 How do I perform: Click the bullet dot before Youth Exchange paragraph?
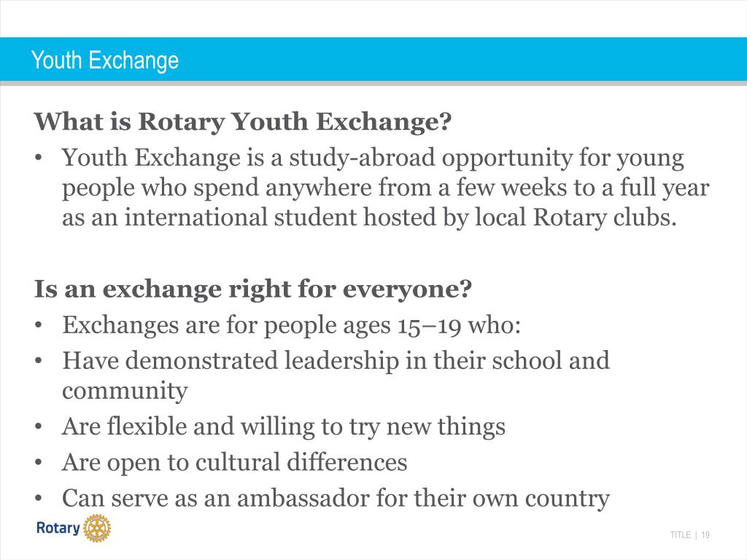point(39,158)
